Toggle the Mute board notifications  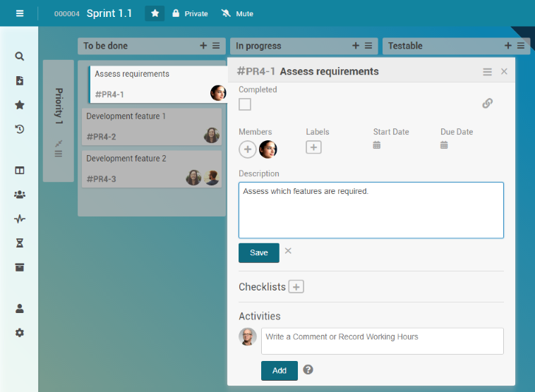[x=237, y=13]
